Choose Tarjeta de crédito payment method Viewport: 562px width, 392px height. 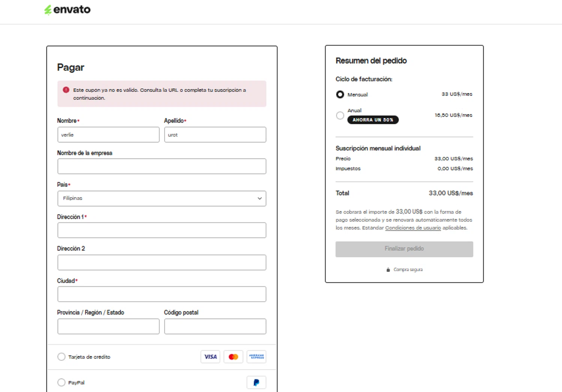[61, 357]
